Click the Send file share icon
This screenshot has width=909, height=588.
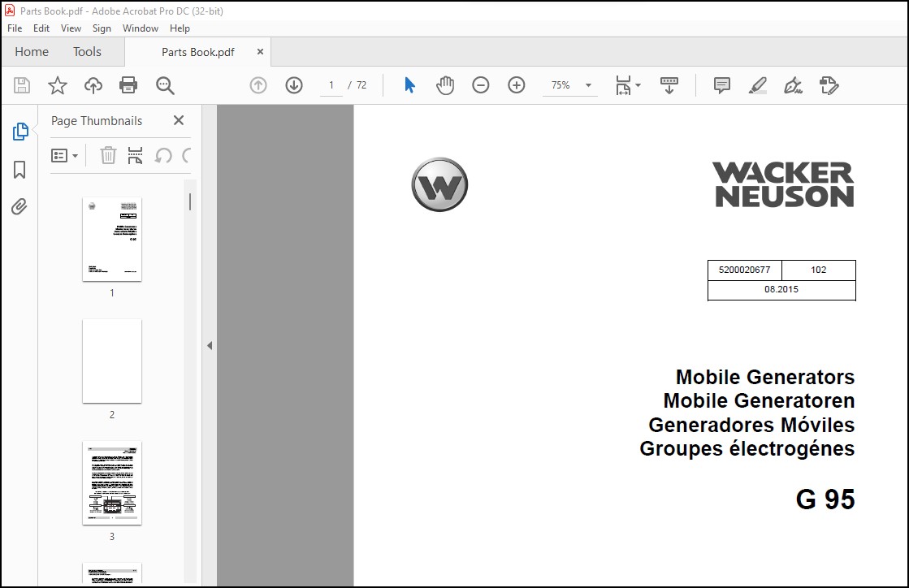point(829,85)
